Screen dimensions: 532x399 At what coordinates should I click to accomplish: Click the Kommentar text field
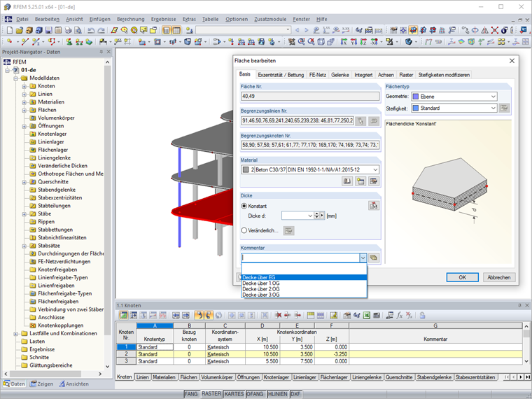(300, 258)
